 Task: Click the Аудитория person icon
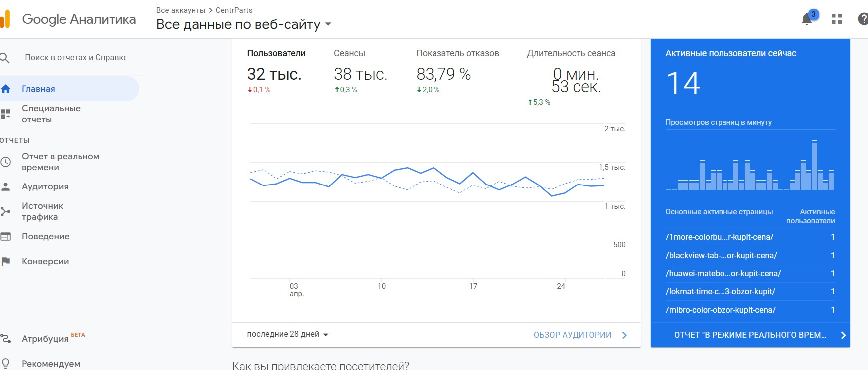[x=6, y=186]
